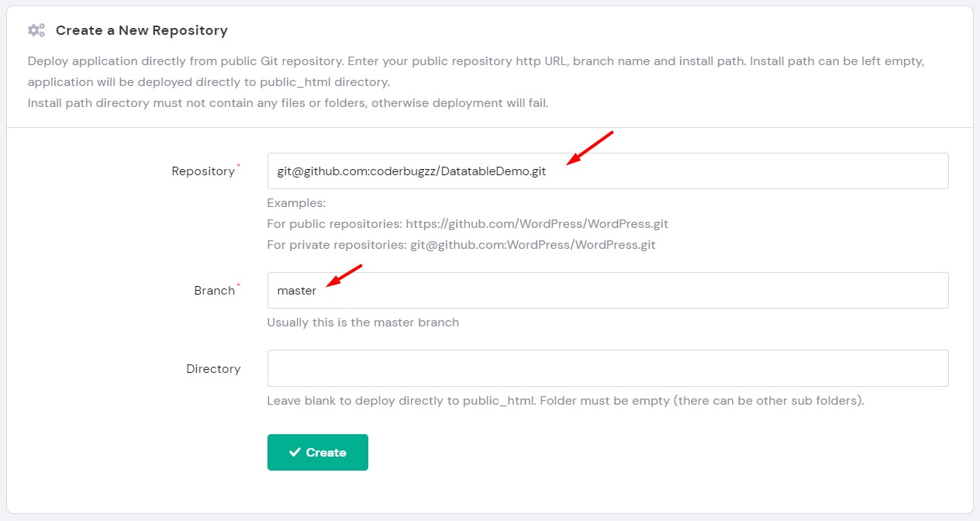This screenshot has width=980, height=521.
Task: Select the Repository input field
Action: pyautogui.click(x=608, y=171)
